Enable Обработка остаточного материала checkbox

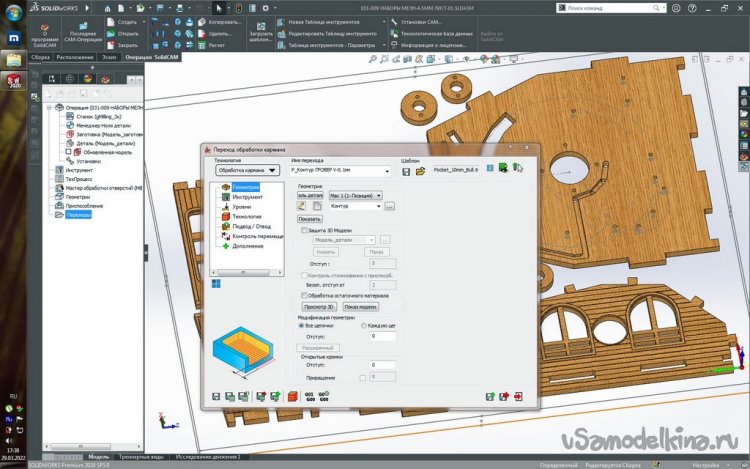click(x=305, y=295)
